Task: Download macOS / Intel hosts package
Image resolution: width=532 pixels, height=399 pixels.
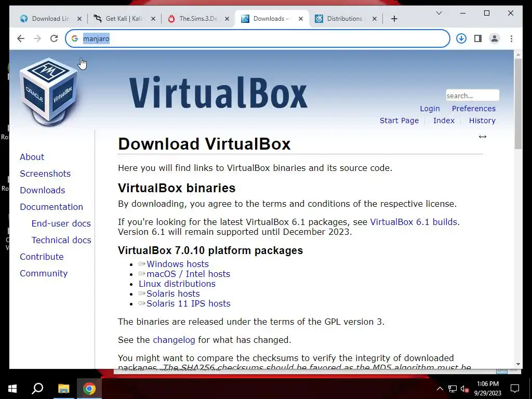Action: [x=188, y=274]
